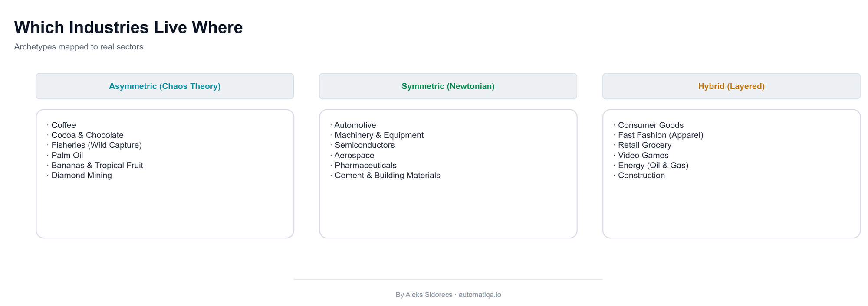The width and height of the screenshot is (868, 306).
Task: Click the Asymmetric (Chaos Theory) header
Action: point(164,86)
